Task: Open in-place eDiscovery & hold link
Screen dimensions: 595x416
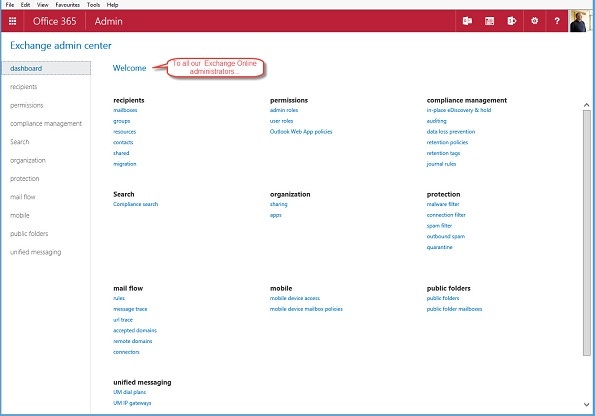Action: point(459,110)
